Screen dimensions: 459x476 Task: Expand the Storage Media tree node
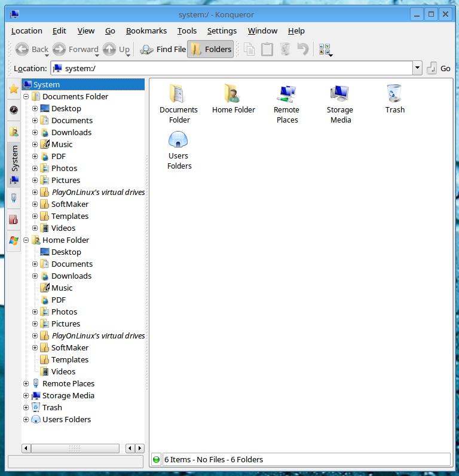point(26,395)
